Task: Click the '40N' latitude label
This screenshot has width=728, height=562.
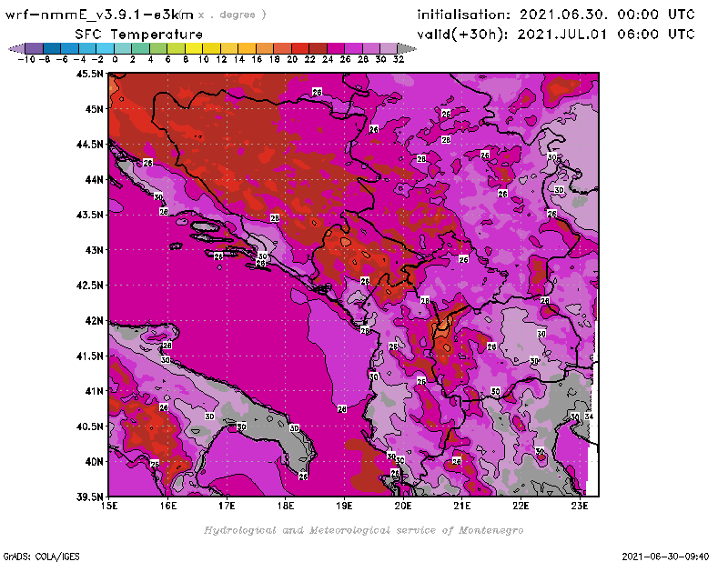Action: pos(95,462)
